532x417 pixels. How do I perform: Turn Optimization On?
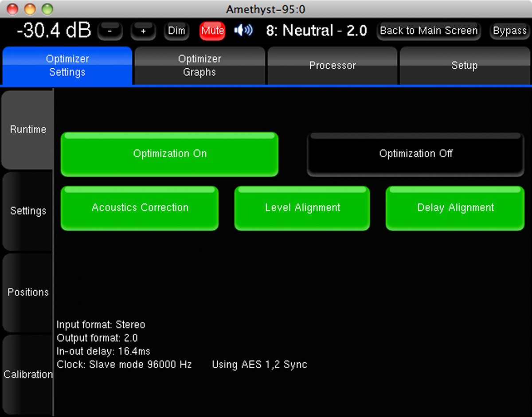(170, 154)
